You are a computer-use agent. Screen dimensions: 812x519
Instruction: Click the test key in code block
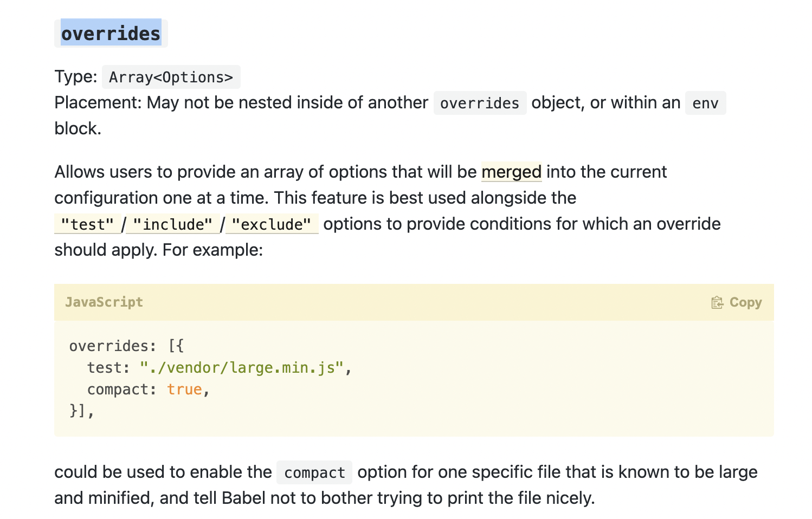click(104, 368)
